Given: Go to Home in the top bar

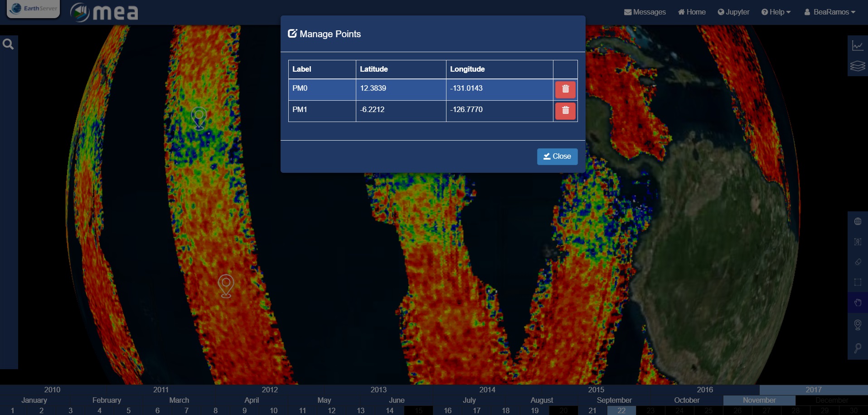Looking at the screenshot, I should coord(692,12).
